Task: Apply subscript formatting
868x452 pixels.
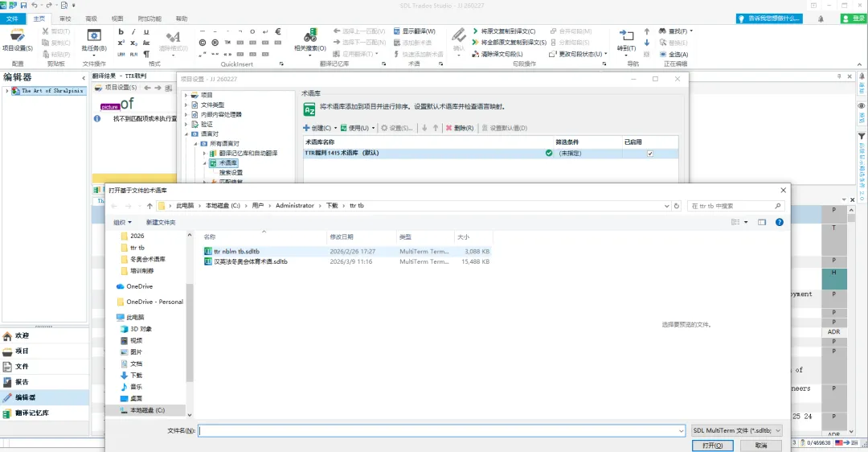Action: coord(133,43)
